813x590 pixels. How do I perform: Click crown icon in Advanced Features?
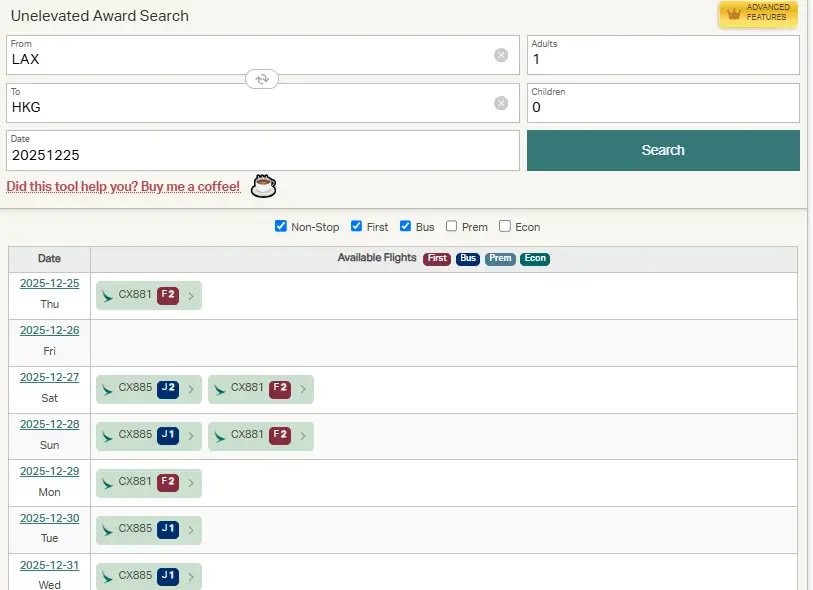tap(734, 13)
